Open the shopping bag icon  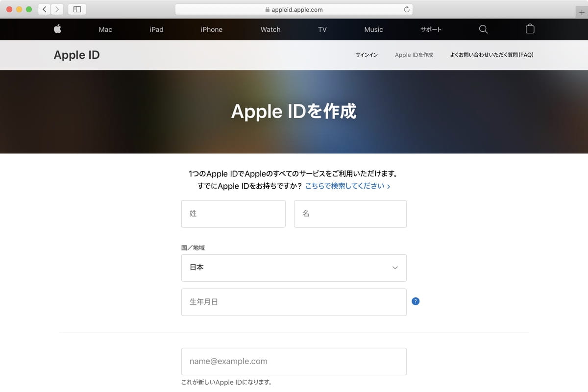click(530, 29)
